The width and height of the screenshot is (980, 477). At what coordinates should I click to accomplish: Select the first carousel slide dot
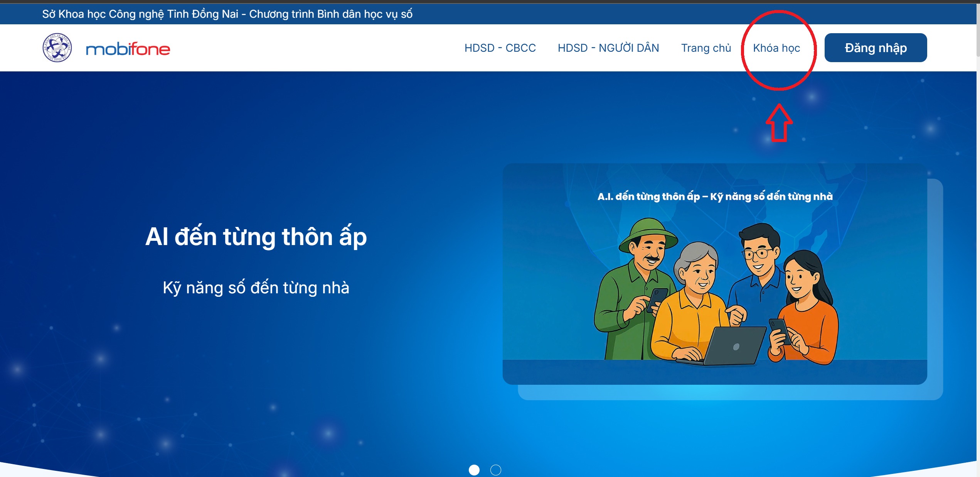coord(474,470)
